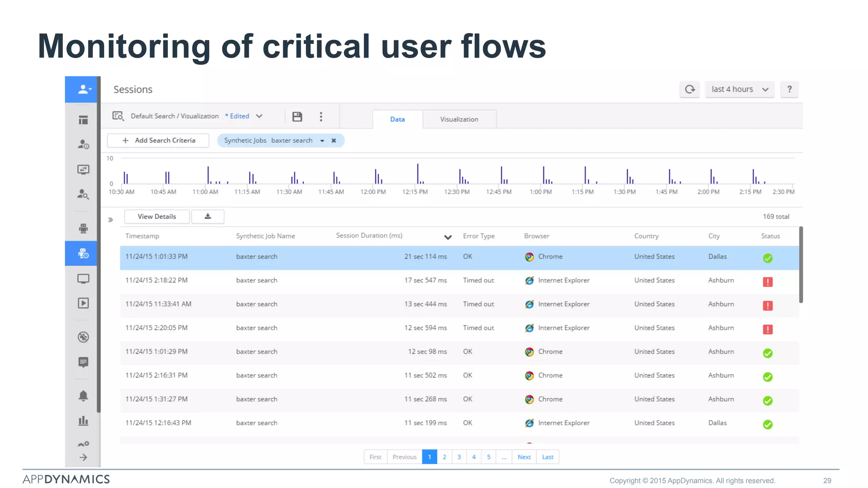Click the tall spike at 12:15 PM in chart
The height and width of the screenshot is (488, 868).
point(417,174)
